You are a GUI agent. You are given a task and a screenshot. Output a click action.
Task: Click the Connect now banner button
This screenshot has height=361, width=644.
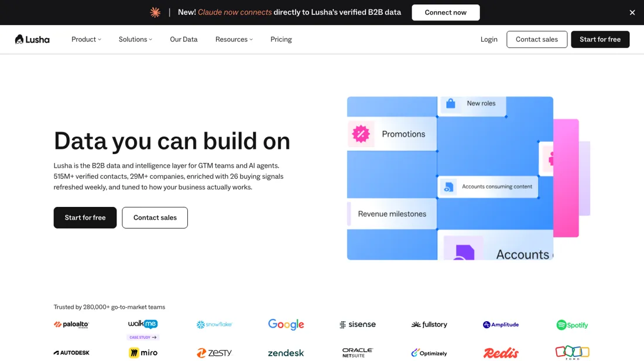(x=446, y=12)
